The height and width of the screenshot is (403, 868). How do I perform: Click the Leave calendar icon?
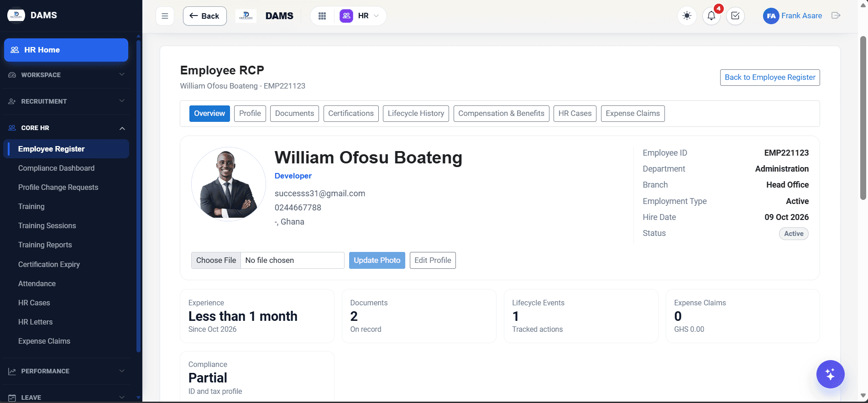click(x=12, y=398)
